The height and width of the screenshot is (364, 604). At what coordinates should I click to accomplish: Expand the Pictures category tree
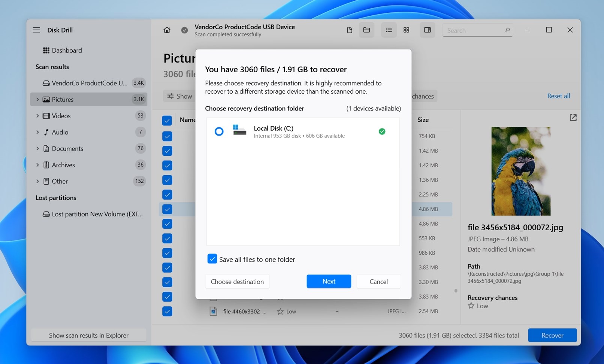37,99
